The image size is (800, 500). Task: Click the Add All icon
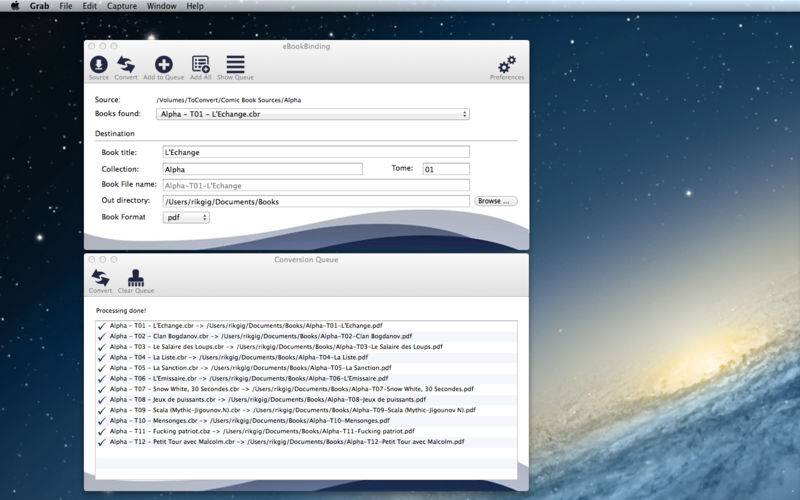(201, 65)
